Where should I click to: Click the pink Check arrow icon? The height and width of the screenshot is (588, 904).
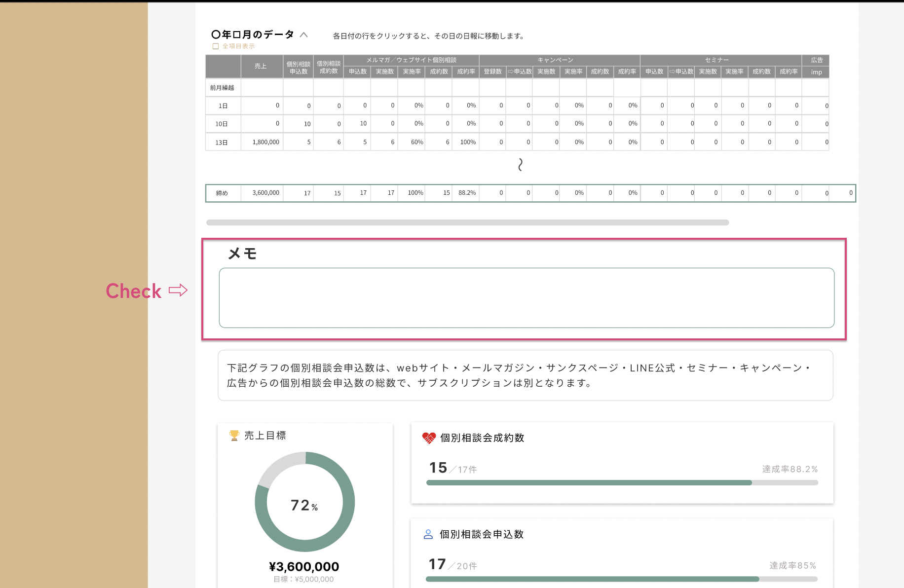[178, 291]
